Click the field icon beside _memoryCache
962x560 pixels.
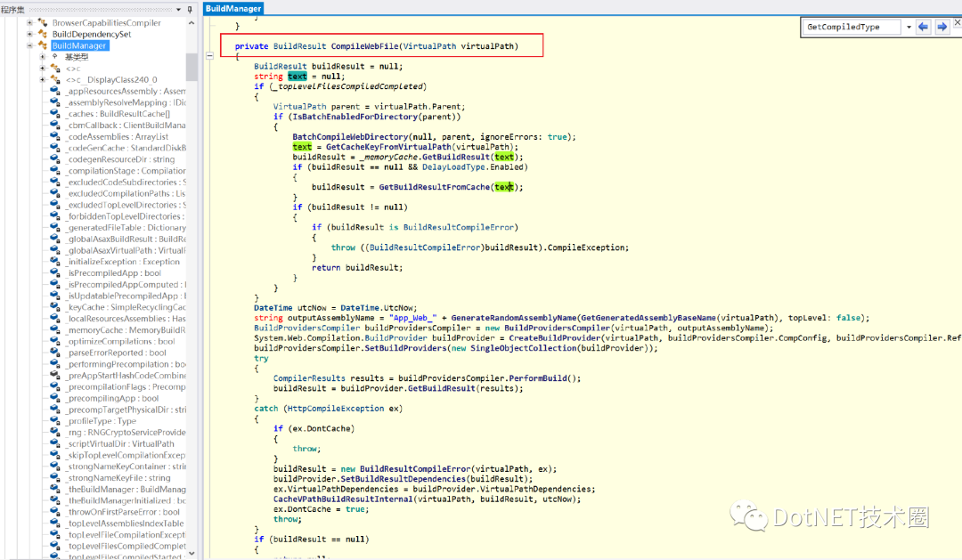point(55,330)
